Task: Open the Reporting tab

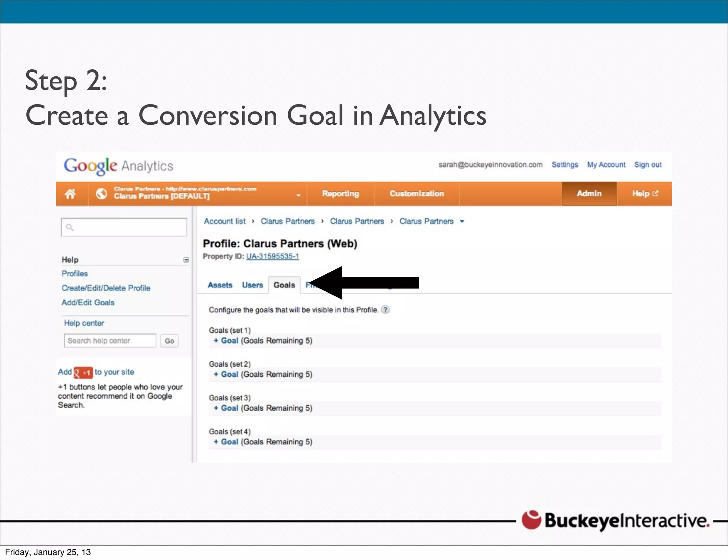Action: (x=341, y=194)
